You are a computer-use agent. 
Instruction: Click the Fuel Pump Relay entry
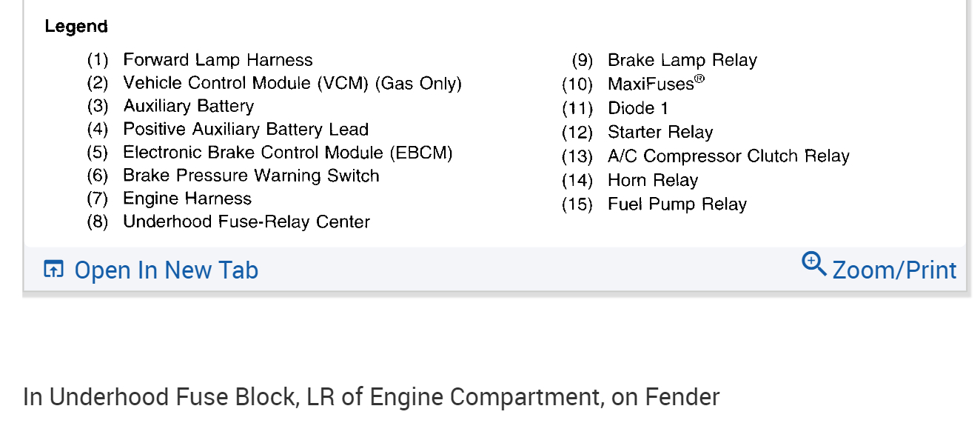pos(677,204)
